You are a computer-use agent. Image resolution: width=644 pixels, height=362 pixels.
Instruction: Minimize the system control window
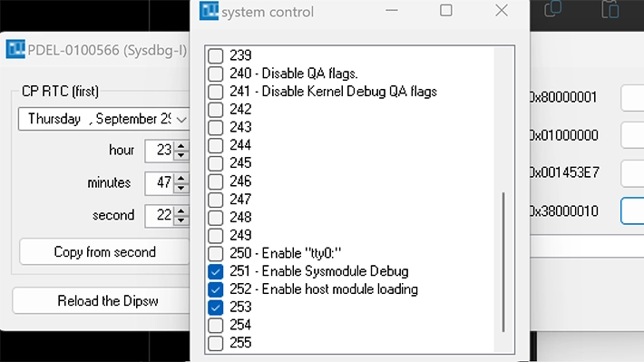[392, 10]
